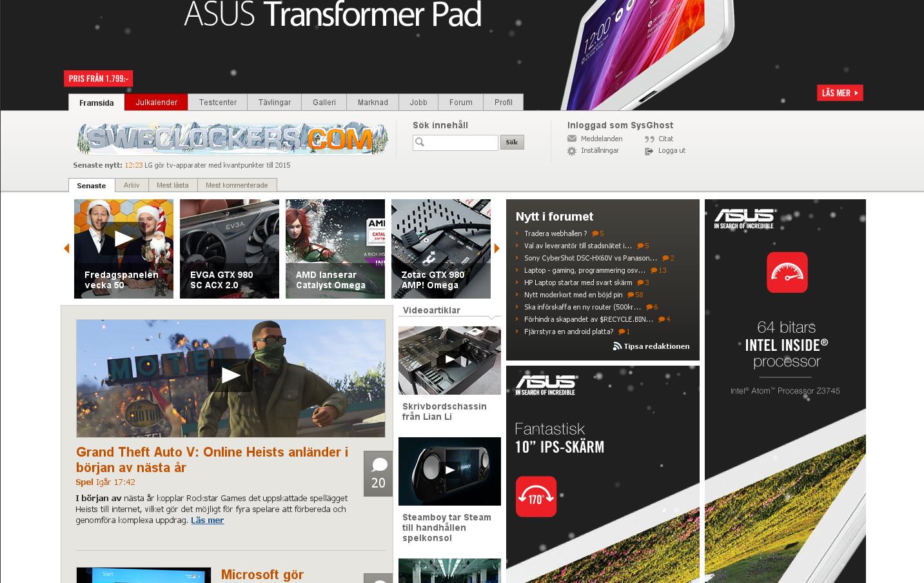
Task: Open the Grand Theft Auto V article headline
Action: [212, 460]
